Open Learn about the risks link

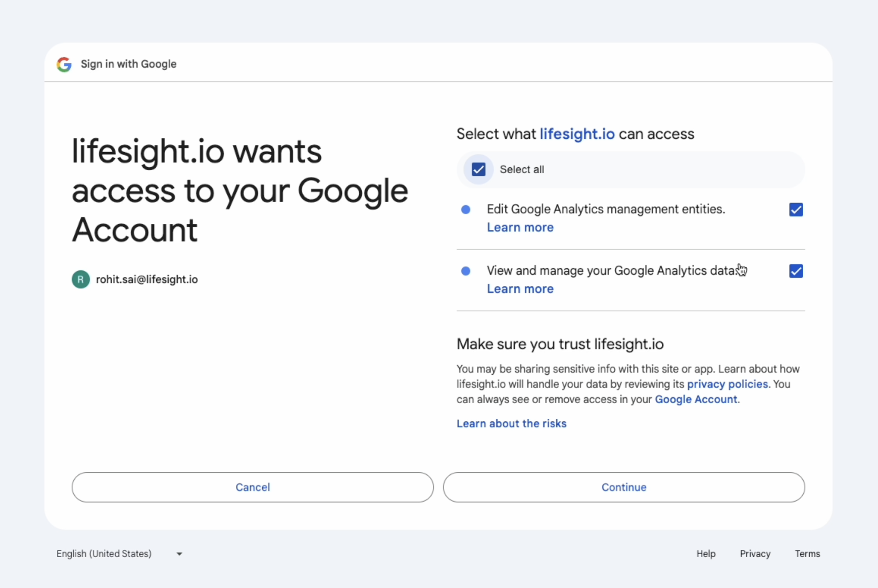tap(511, 423)
